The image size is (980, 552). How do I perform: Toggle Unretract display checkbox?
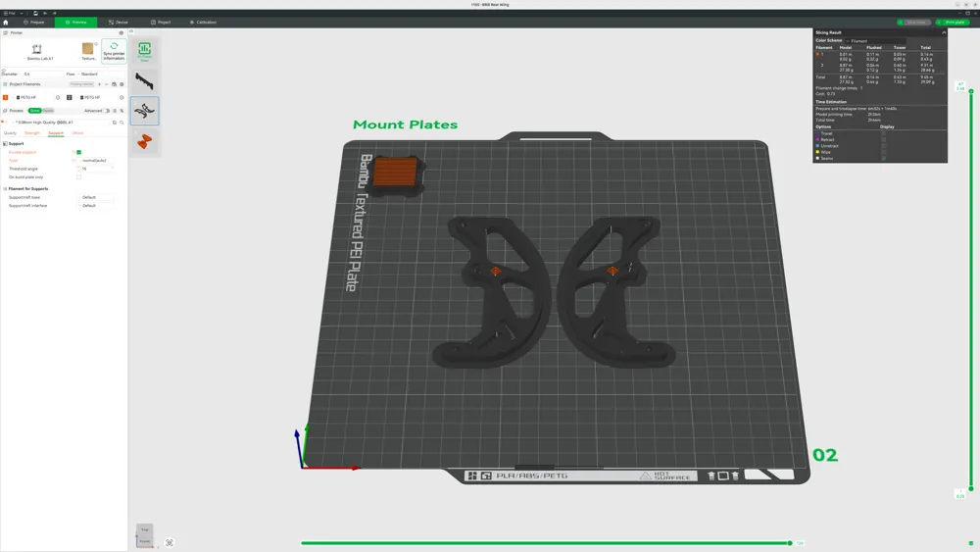883,146
